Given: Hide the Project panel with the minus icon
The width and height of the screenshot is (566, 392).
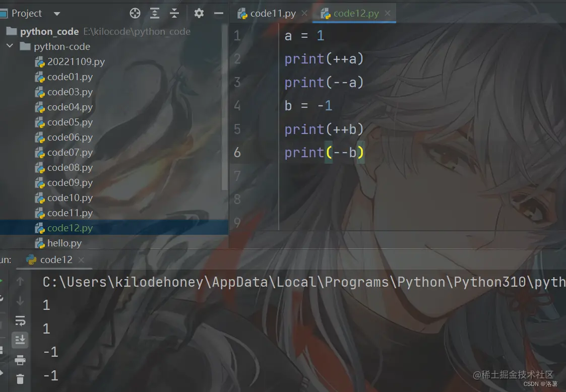Looking at the screenshot, I should pyautogui.click(x=218, y=14).
